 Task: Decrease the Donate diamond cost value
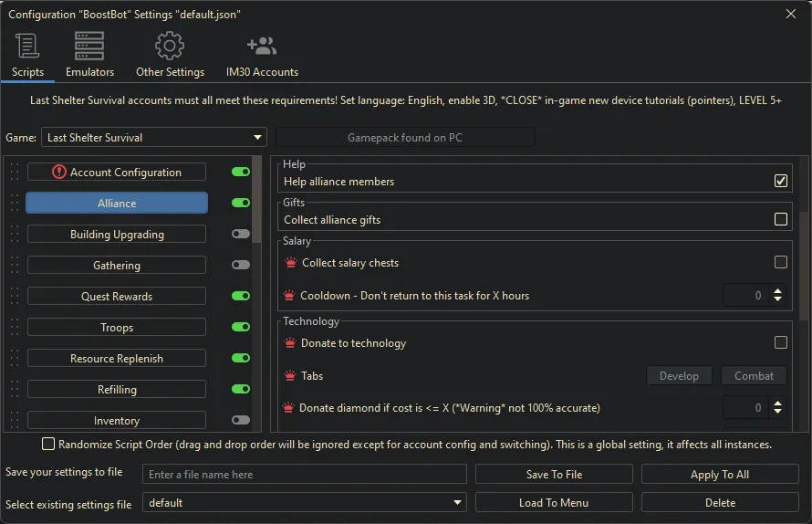[x=778, y=412]
